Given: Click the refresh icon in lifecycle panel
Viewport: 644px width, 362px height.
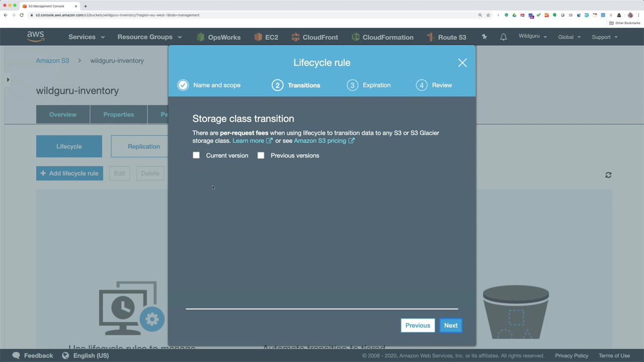Looking at the screenshot, I should pyautogui.click(x=608, y=175).
